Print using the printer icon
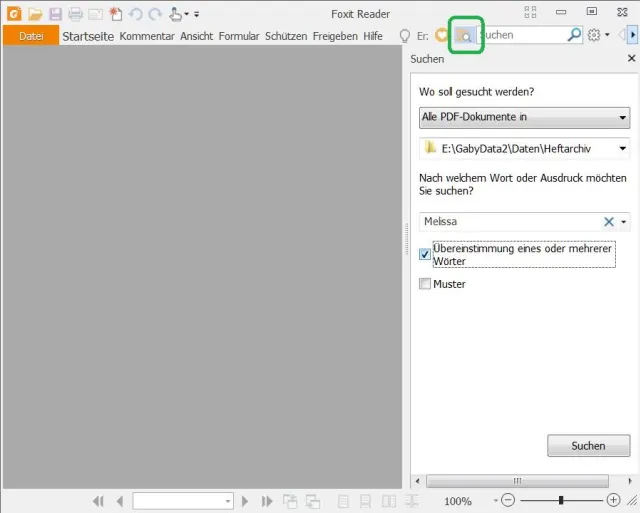Screen dimensions: 640x513 (76, 14)
